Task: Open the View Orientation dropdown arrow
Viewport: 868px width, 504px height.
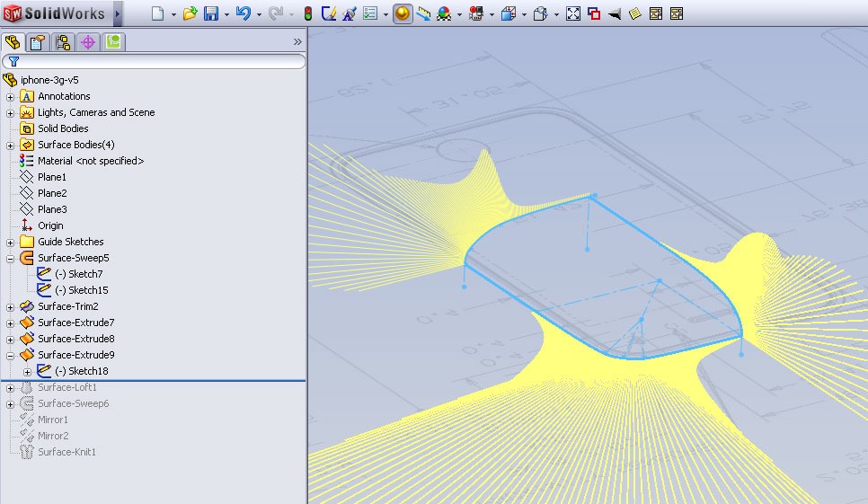Action: click(x=524, y=14)
